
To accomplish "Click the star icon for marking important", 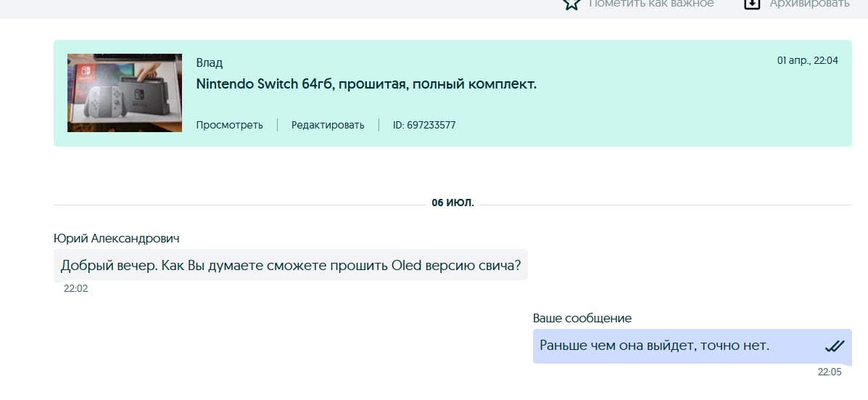I will 572,4.
